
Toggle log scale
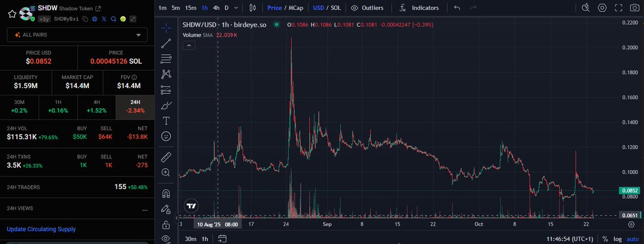coord(619,239)
